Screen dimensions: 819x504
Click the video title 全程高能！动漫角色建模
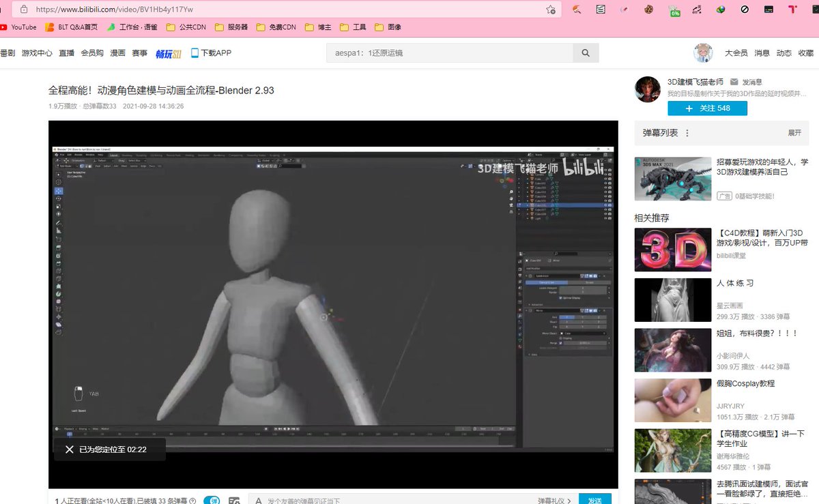coord(161,90)
